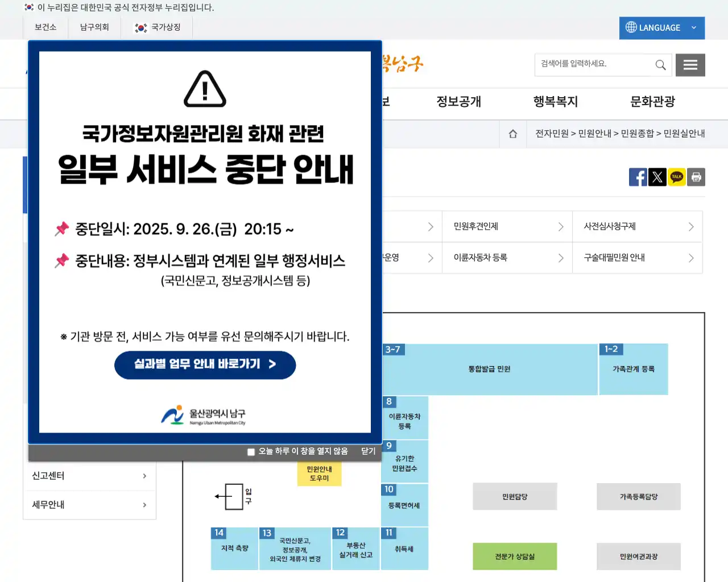Click 민원종합 in the breadcrumb
This screenshot has height=582, width=728.
pos(637,134)
